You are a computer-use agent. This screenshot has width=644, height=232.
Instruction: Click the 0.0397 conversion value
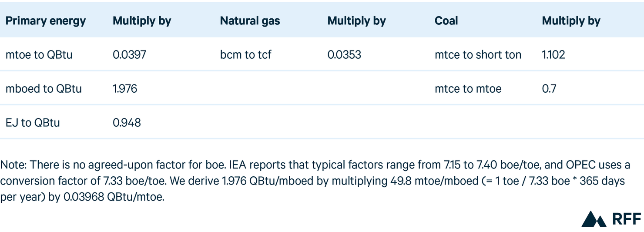130,55
